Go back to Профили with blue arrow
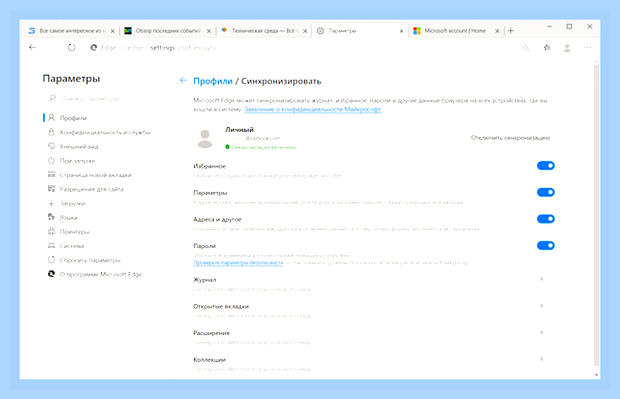The image size is (620, 399). click(x=183, y=81)
